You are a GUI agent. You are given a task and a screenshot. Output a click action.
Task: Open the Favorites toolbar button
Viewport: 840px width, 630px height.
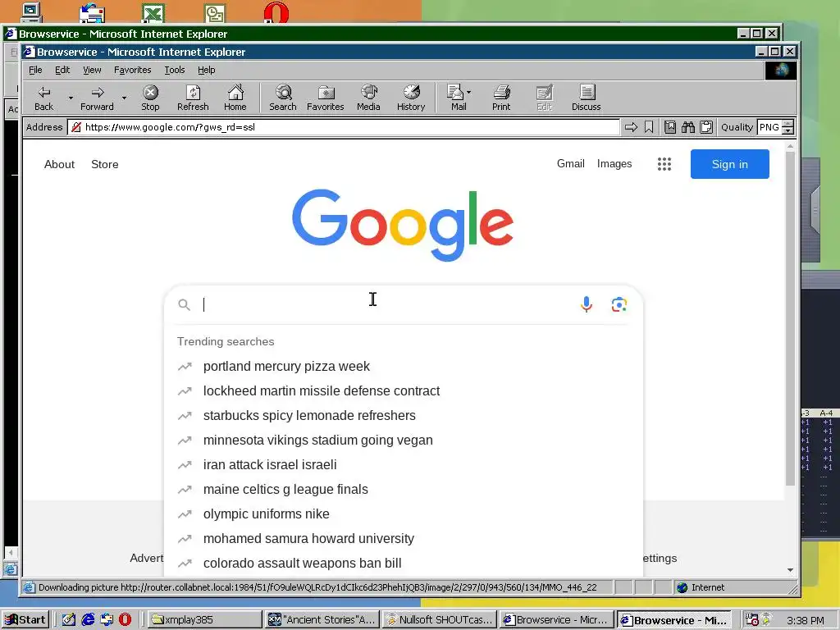click(325, 98)
